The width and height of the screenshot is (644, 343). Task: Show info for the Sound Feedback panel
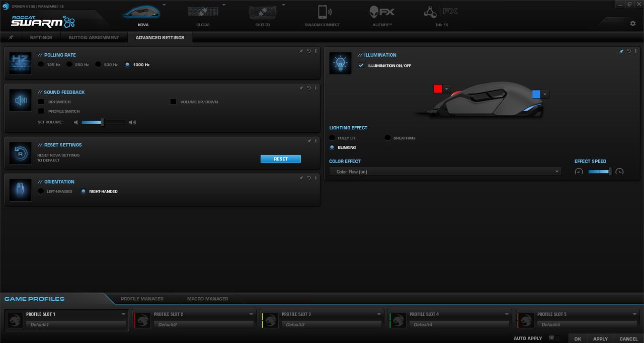[316, 88]
